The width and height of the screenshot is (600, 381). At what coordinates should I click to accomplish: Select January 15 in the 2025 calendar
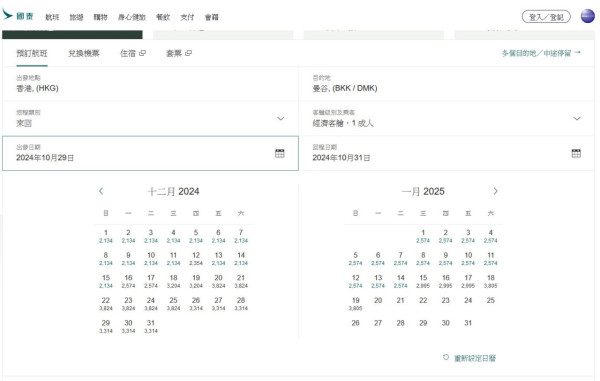pos(423,281)
